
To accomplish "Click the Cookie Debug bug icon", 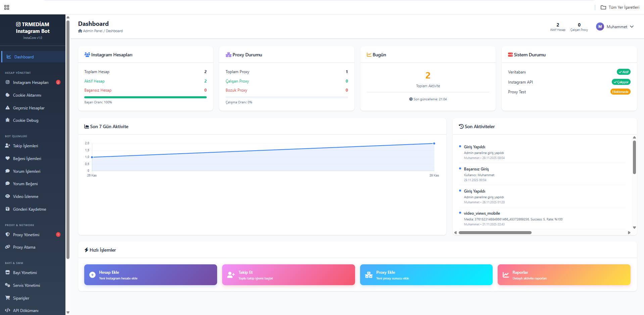I will click(7, 120).
